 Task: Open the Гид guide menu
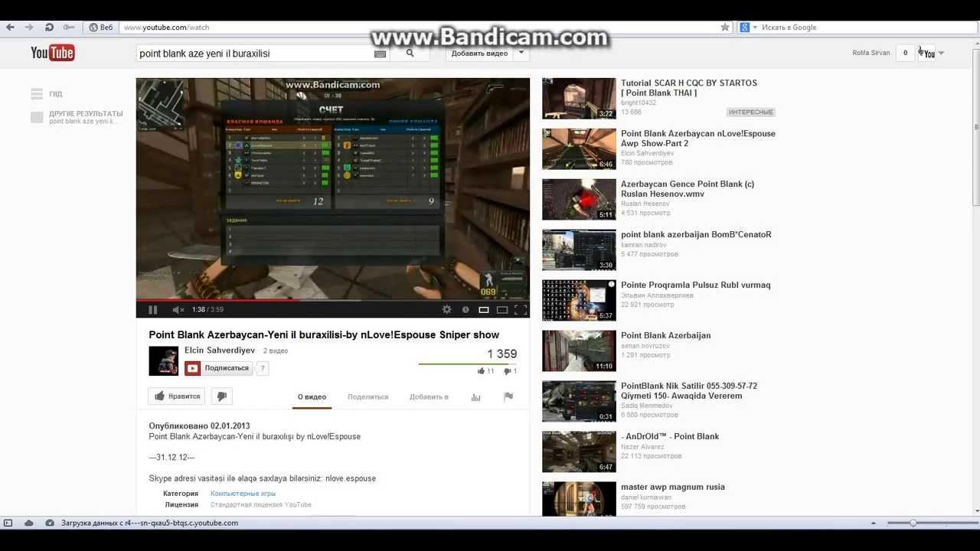(47, 94)
